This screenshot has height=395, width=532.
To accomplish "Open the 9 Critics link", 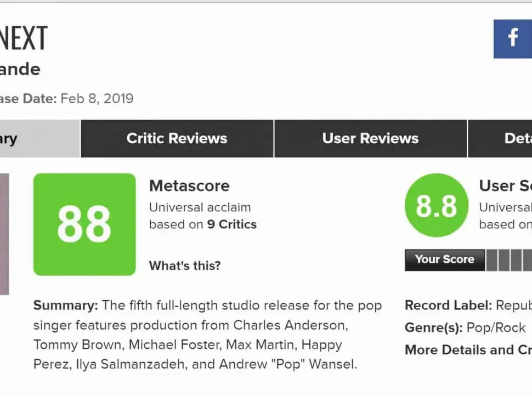I will point(231,224).
